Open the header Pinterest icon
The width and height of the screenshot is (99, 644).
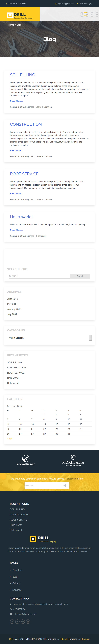coord(97,14)
